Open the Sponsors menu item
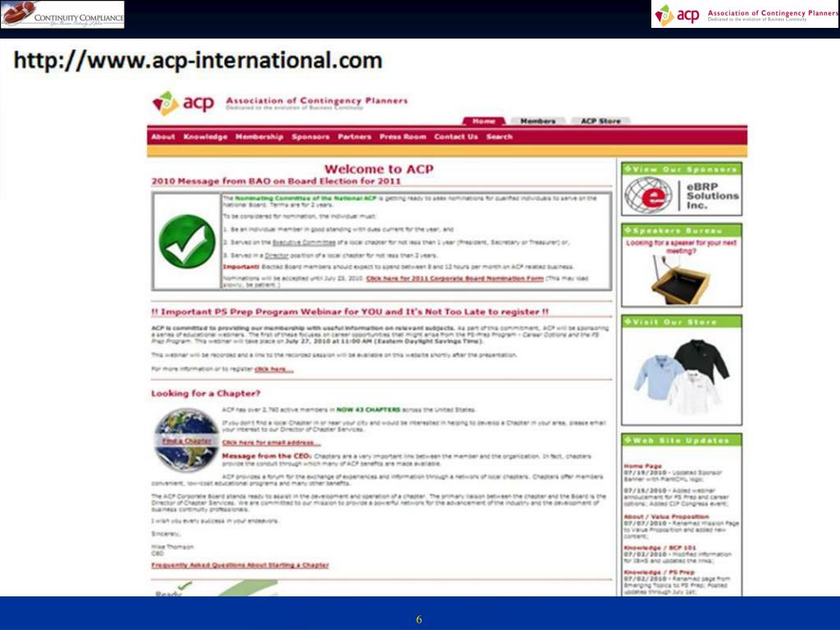This screenshot has height=630, width=840. point(311,137)
